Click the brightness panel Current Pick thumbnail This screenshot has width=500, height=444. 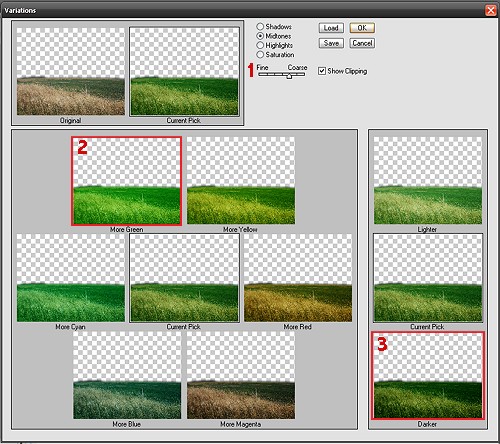coord(428,278)
